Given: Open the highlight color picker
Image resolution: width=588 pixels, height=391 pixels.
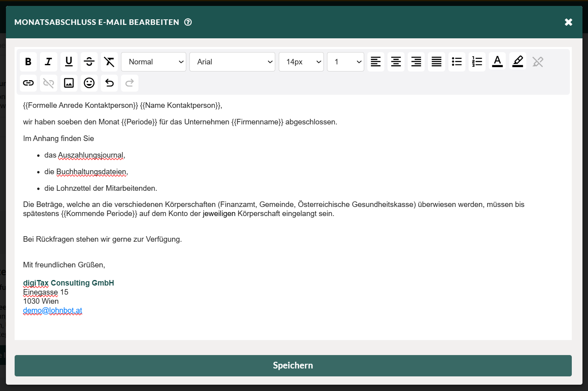Looking at the screenshot, I should 518,62.
